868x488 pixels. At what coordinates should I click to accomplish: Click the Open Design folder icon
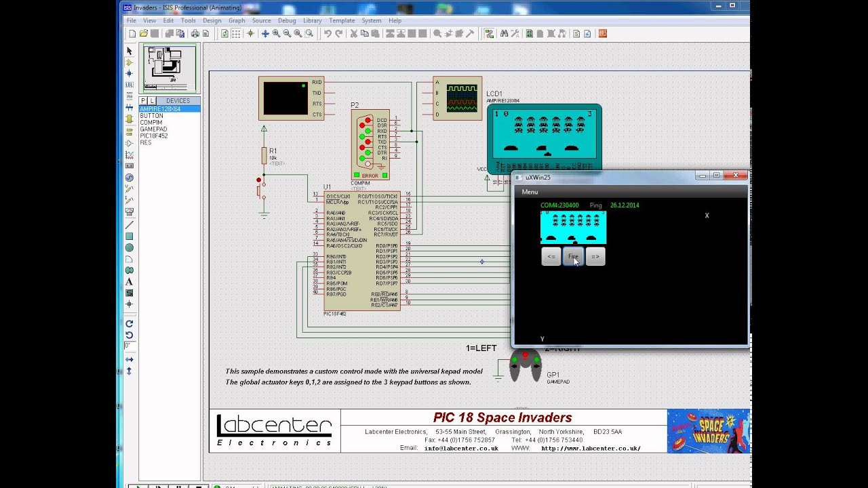click(x=144, y=33)
